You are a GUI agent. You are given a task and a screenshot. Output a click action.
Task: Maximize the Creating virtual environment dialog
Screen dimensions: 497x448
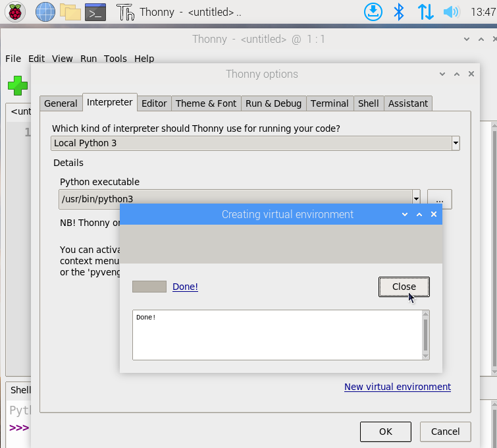419,215
